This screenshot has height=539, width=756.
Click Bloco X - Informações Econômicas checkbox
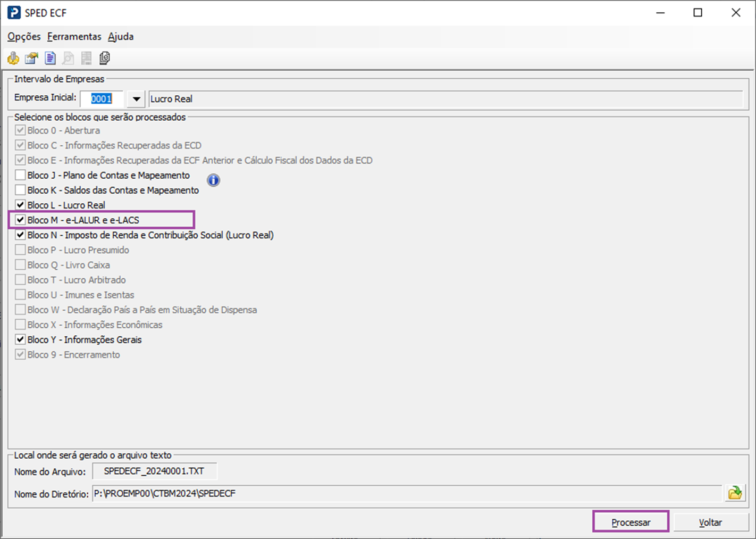click(x=20, y=325)
